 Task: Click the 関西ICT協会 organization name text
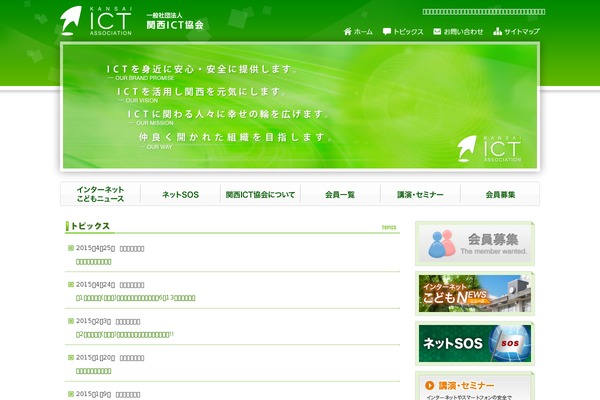(175, 25)
